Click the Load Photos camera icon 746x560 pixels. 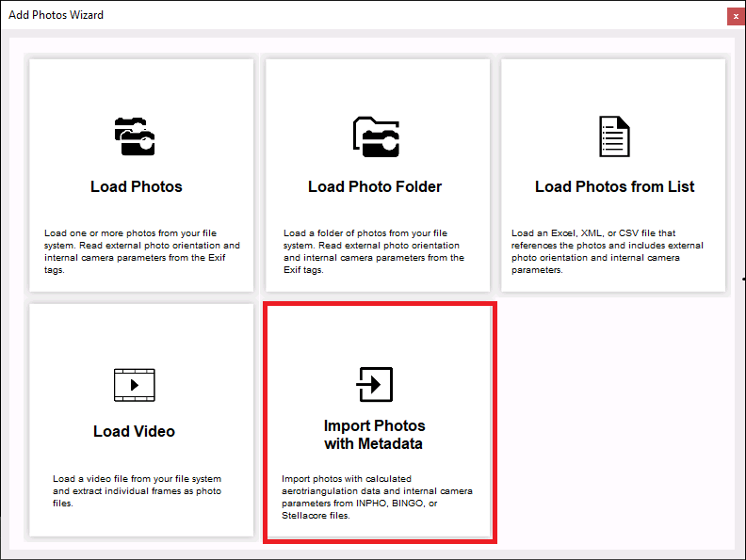[x=135, y=136]
